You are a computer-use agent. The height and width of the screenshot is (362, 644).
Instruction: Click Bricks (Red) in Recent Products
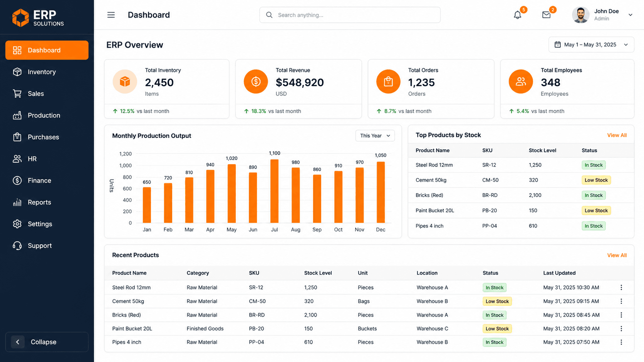(126, 315)
